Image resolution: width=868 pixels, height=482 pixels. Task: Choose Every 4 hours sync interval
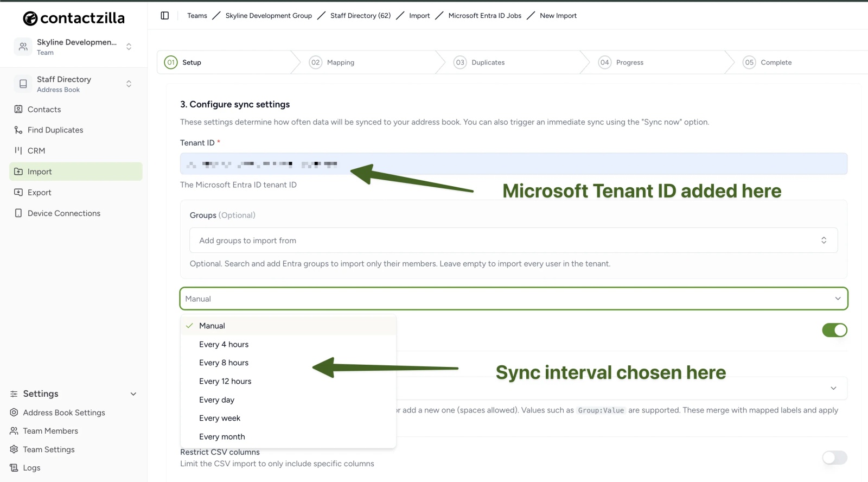tap(288, 345)
